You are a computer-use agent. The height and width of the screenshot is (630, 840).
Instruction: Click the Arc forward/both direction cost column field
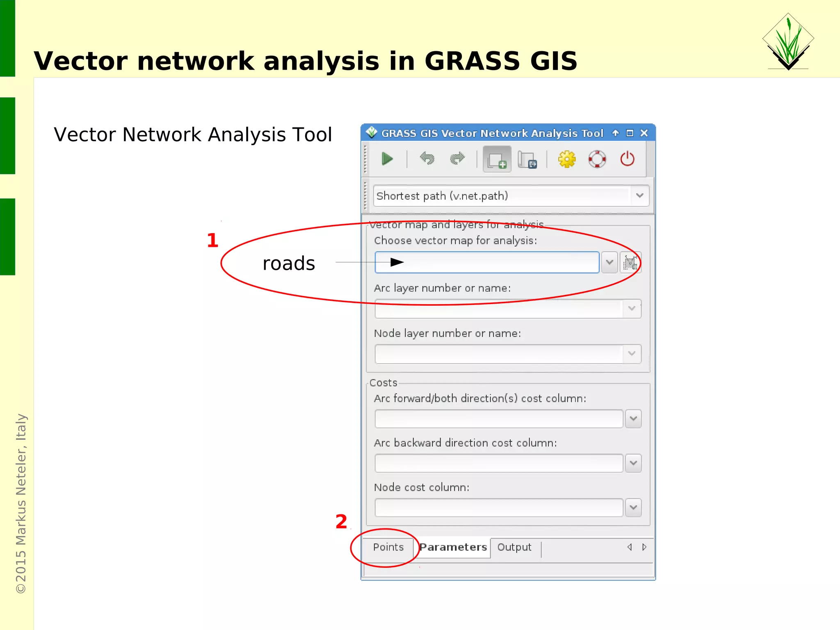click(499, 419)
